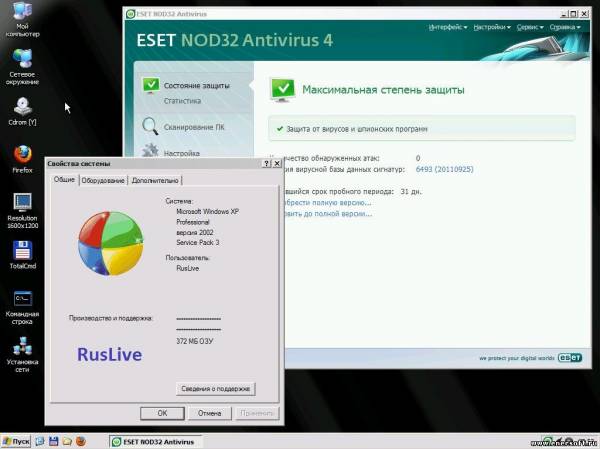
Task: Close the Свойства системы dialog
Action: (277, 163)
